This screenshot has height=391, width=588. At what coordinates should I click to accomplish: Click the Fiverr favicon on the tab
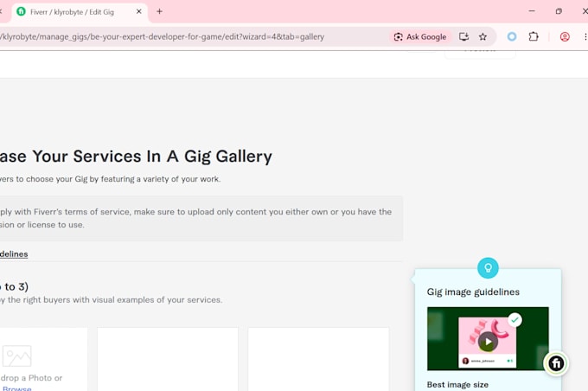tap(21, 11)
